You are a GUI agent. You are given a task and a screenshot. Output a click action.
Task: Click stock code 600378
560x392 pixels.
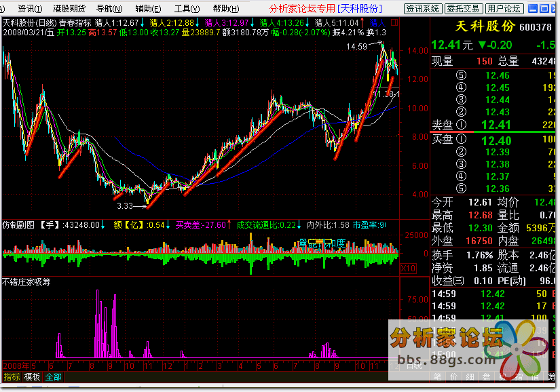pos(536,27)
